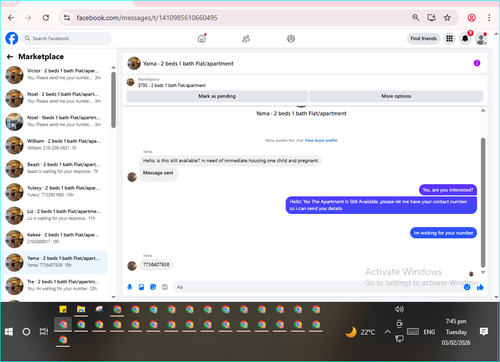Image resolution: width=500 pixels, height=362 pixels.
Task: Click the message text box
Action: [x=318, y=287]
